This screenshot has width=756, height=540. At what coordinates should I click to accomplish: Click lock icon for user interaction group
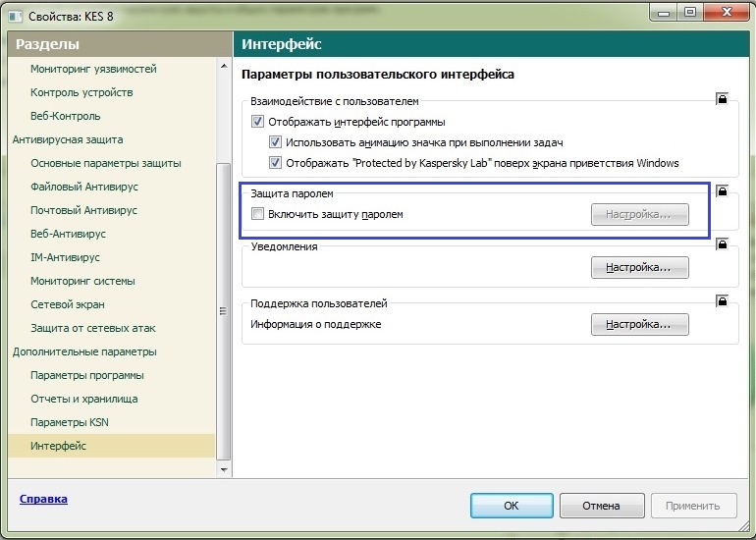722,98
